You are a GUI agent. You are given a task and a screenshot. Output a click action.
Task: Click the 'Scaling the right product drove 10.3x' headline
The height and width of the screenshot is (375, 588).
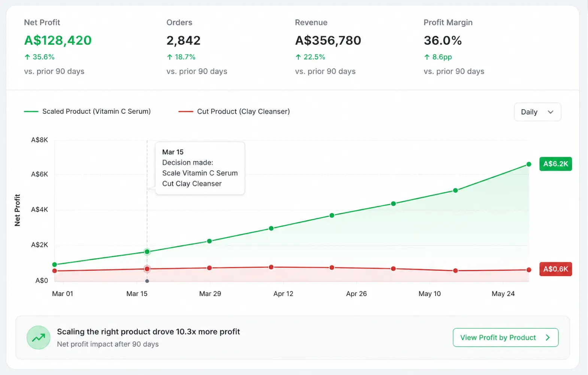pyautogui.click(x=148, y=332)
